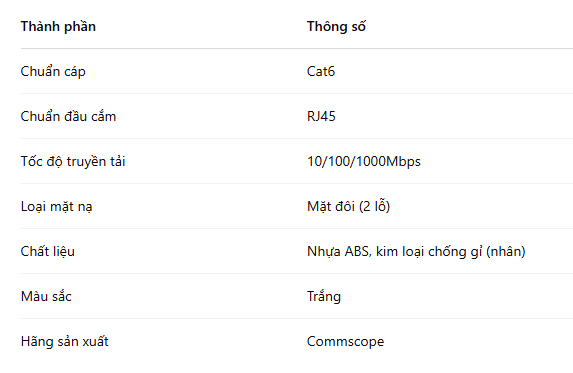Select the 'Chuẩn cáp' row label
The image size is (573, 373).
click(53, 71)
